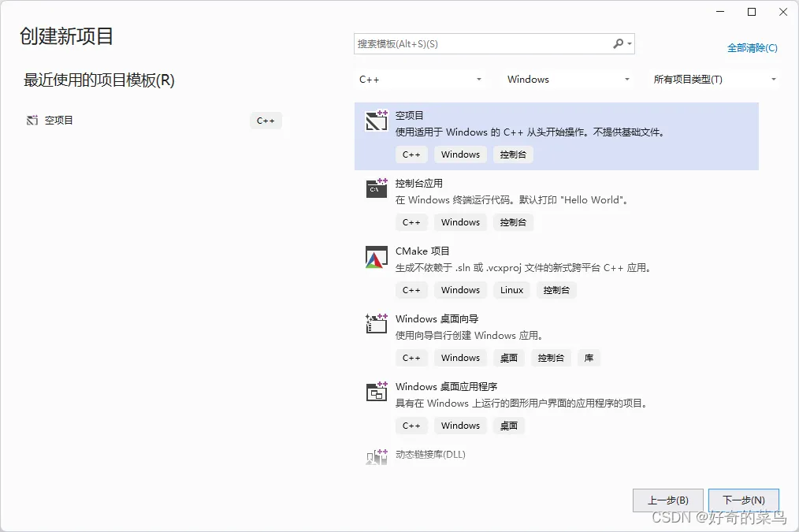799x532 pixels.
Task: Click the C++ tag beside recent 空项目
Action: [266, 121]
